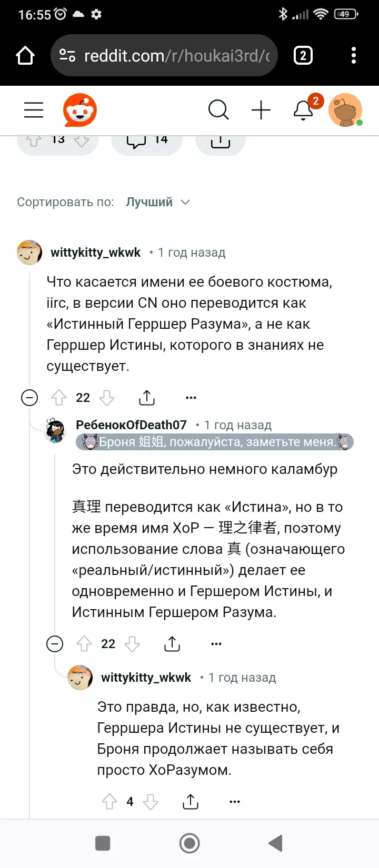Viewport: 379px width, 868px height.
Task: Open the user profile avatar
Action: click(345, 110)
